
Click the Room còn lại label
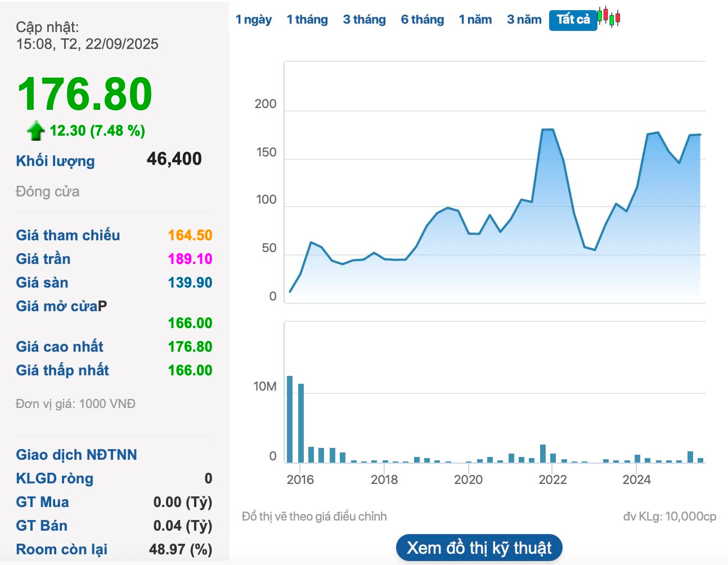(61, 549)
